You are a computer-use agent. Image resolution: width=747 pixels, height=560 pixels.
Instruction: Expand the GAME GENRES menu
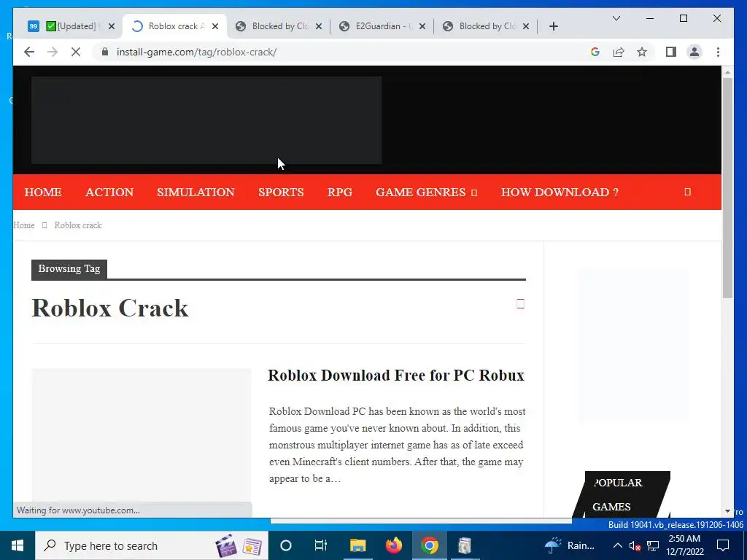point(426,192)
